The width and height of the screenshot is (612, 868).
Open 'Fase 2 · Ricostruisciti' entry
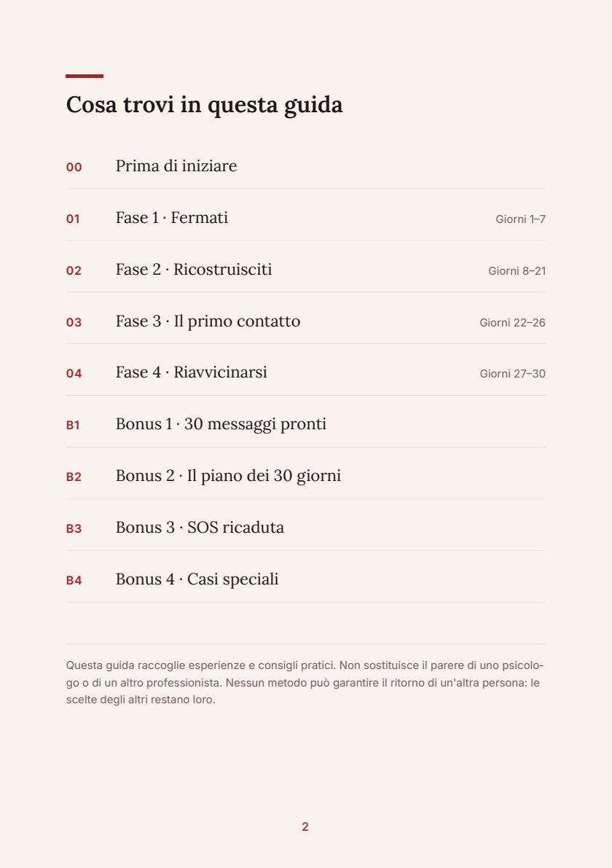[305, 270]
